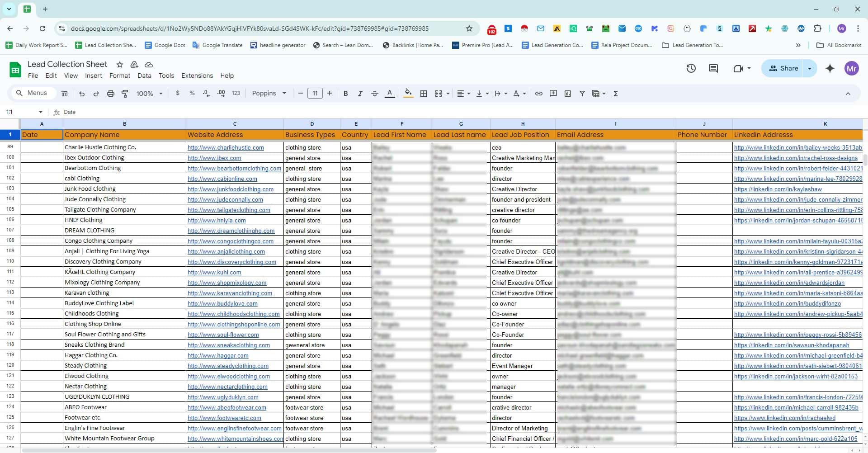Create a filter with funnel icon

coord(582,94)
